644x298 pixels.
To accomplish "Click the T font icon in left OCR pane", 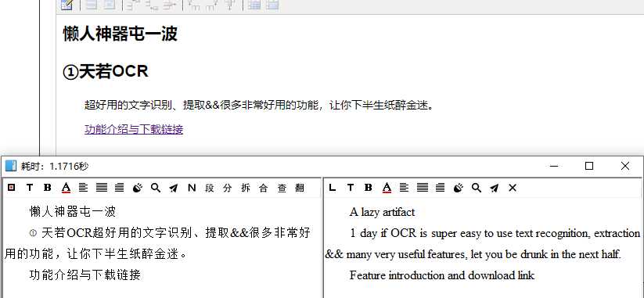I will tap(29, 188).
